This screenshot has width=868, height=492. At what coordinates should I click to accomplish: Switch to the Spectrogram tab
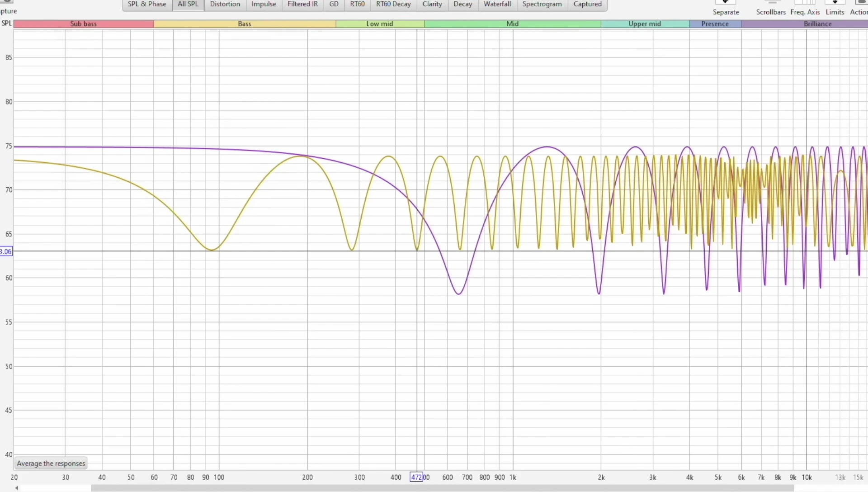[542, 5]
